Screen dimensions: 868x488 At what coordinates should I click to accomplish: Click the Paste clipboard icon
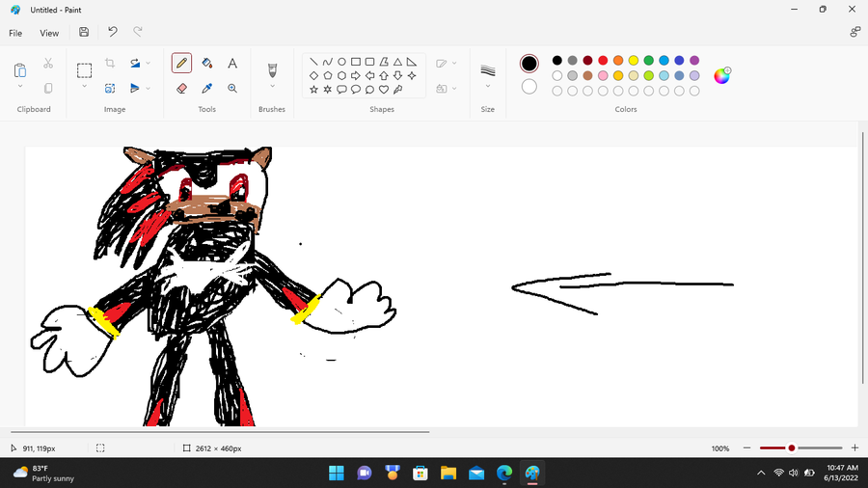click(x=20, y=70)
